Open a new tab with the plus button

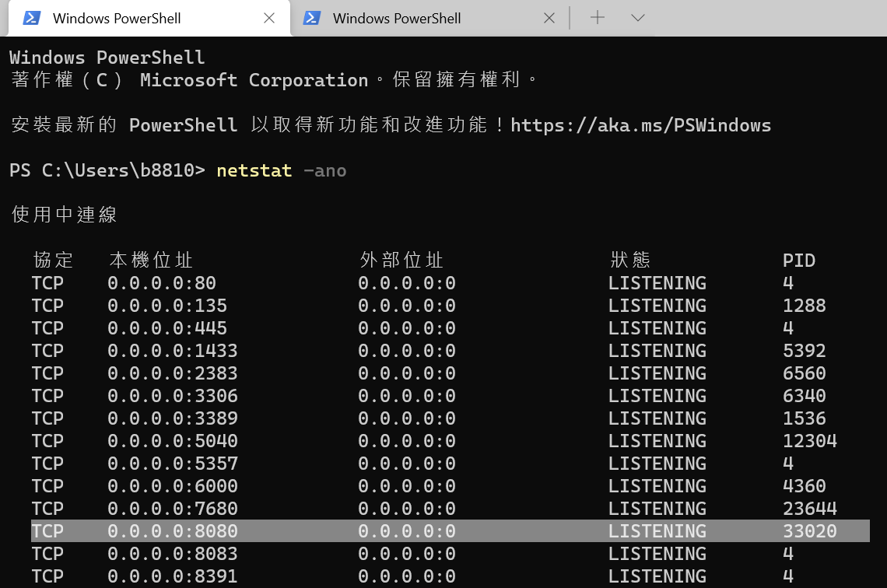point(598,18)
